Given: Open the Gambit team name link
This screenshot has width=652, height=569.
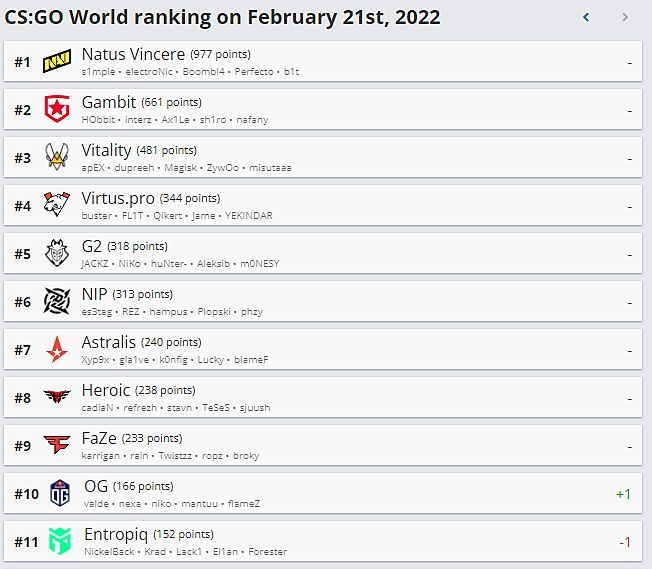Looking at the screenshot, I should tap(108, 102).
